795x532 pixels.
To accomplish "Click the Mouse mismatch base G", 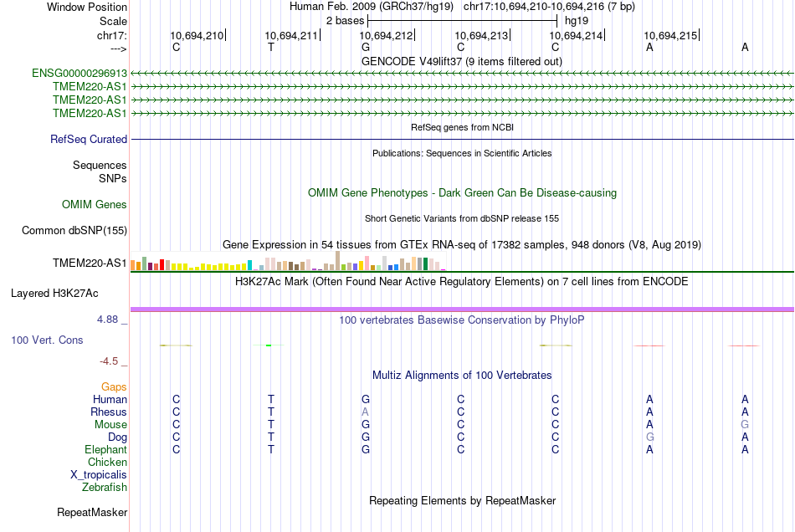I will point(745,425).
